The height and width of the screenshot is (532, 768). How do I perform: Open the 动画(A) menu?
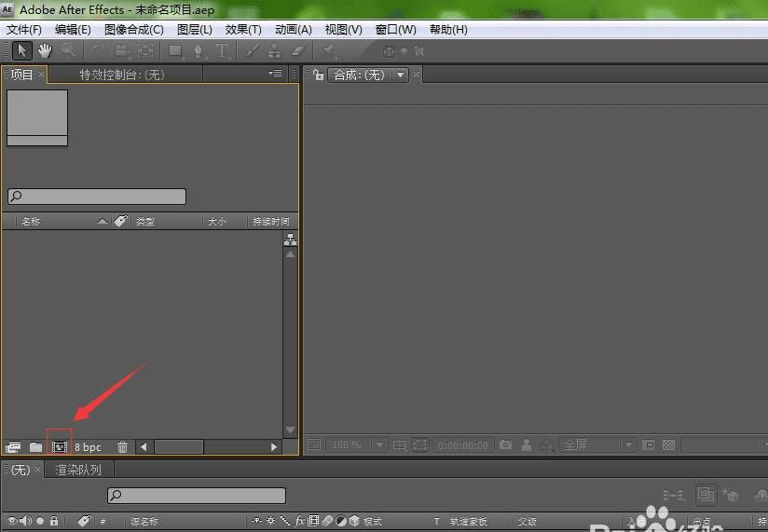click(294, 30)
